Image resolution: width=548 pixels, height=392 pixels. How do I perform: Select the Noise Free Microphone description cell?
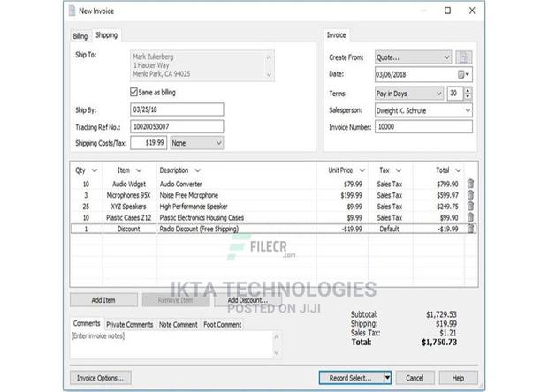coord(237,195)
